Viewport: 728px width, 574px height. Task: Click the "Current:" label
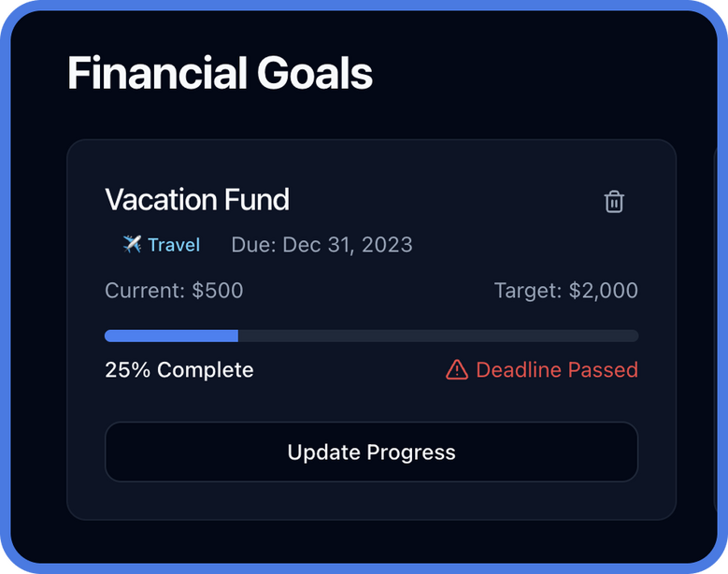(x=145, y=291)
